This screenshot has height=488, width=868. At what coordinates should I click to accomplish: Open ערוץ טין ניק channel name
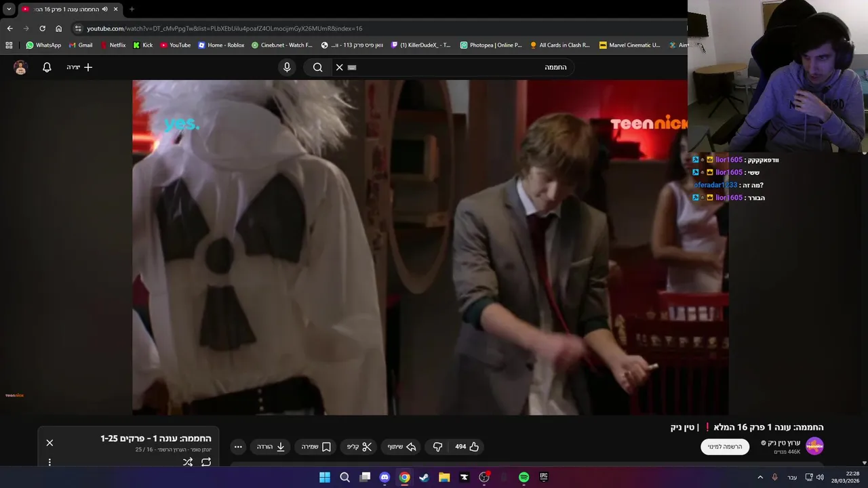[784, 443]
